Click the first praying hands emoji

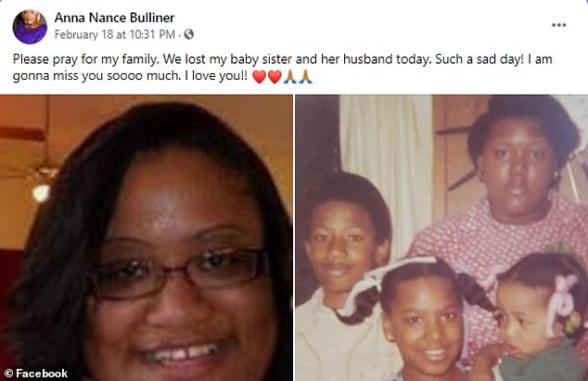[289, 77]
